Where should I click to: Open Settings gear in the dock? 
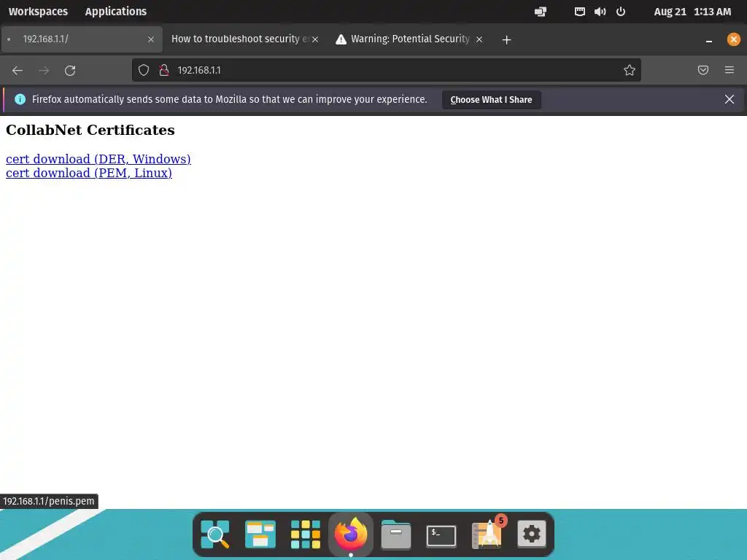point(532,534)
